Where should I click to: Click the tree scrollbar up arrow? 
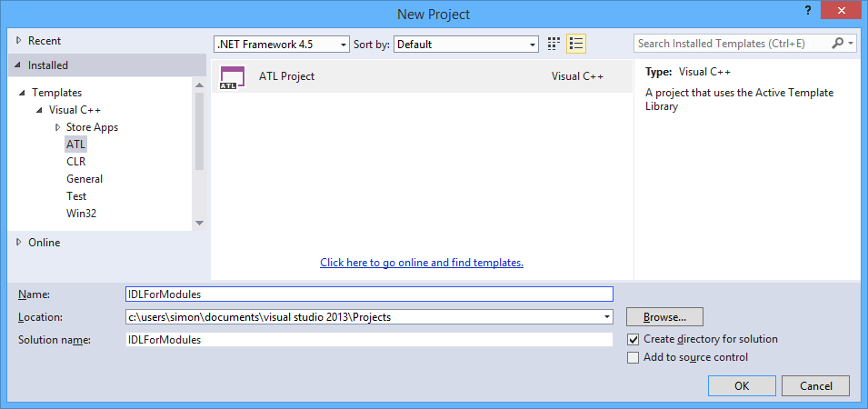pyautogui.click(x=200, y=85)
